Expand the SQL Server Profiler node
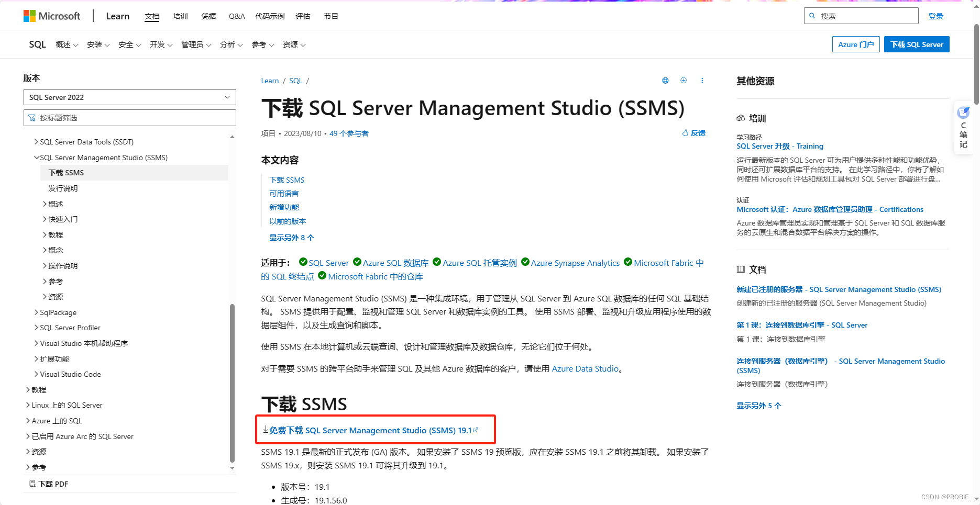This screenshot has width=980, height=505. 36,328
